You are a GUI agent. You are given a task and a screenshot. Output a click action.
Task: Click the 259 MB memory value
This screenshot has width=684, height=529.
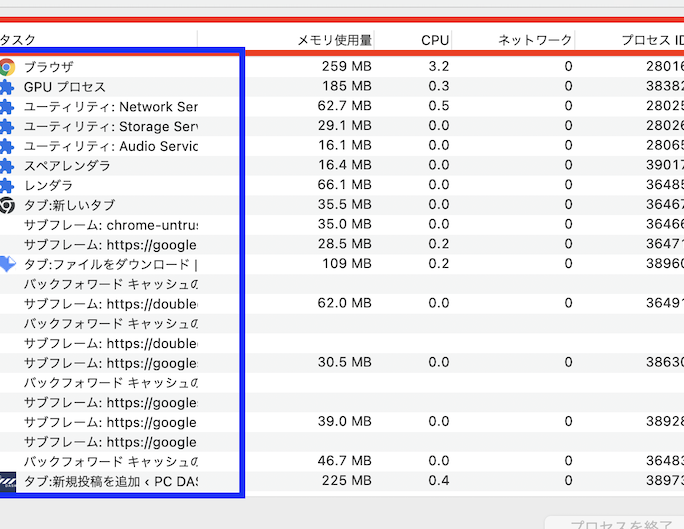pos(347,67)
